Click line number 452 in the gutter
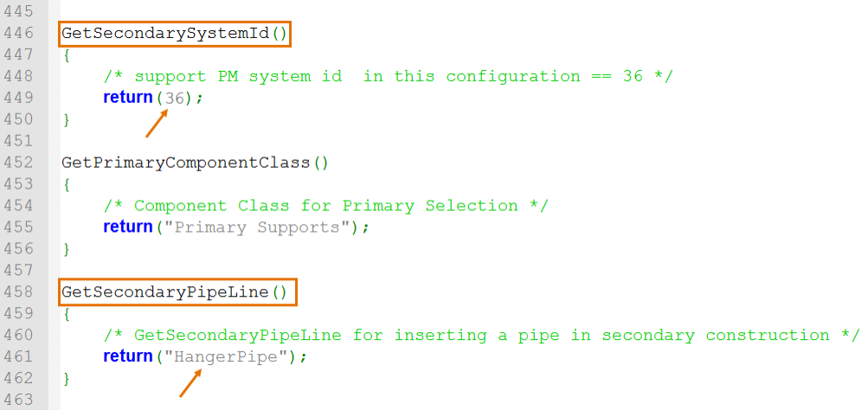This screenshot has width=868, height=410. click(17, 163)
